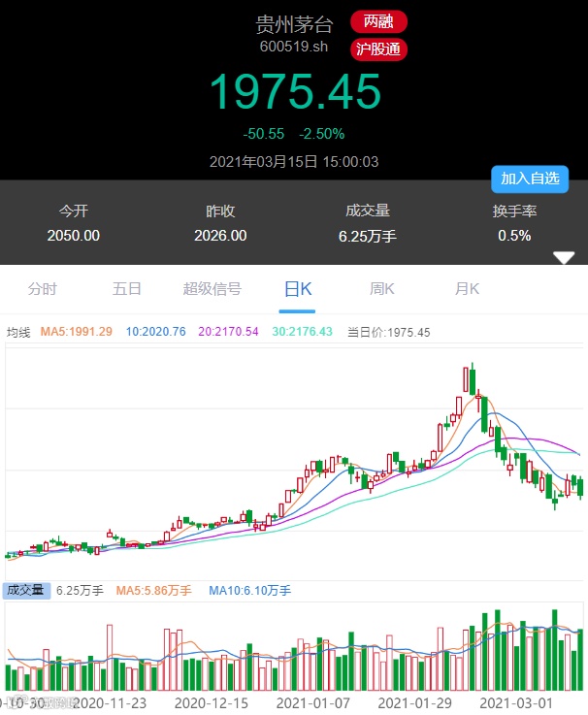Click the 10:2020.76 moving average legend
This screenshot has height=715, width=588.
[x=155, y=332]
